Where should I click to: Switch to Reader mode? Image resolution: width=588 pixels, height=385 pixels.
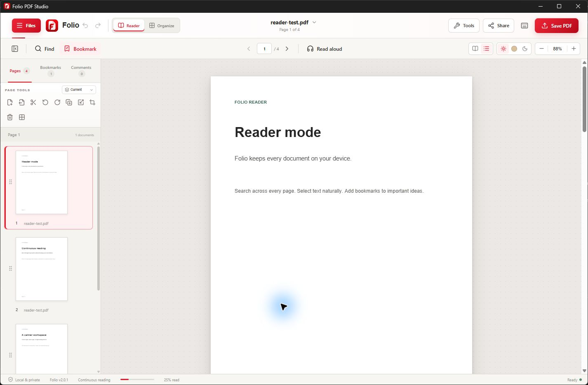pos(129,26)
